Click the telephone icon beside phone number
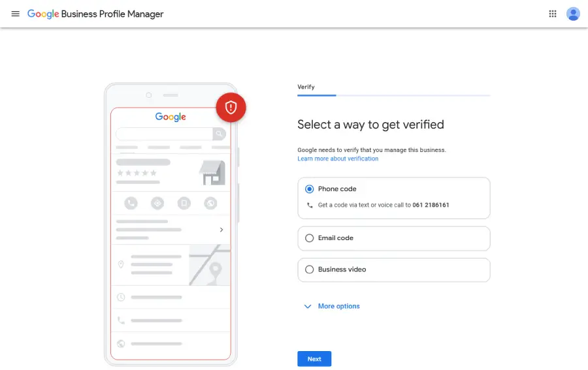The width and height of the screenshot is (588, 370). pyautogui.click(x=310, y=205)
